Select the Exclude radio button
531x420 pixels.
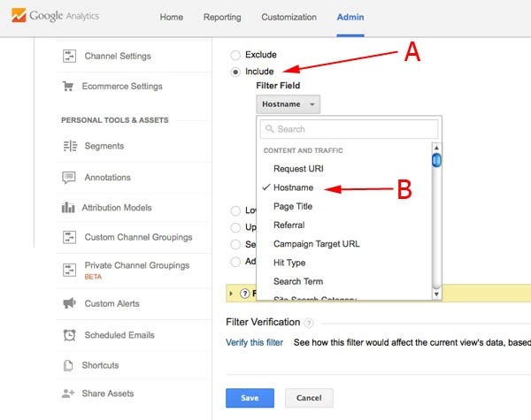[x=235, y=55]
